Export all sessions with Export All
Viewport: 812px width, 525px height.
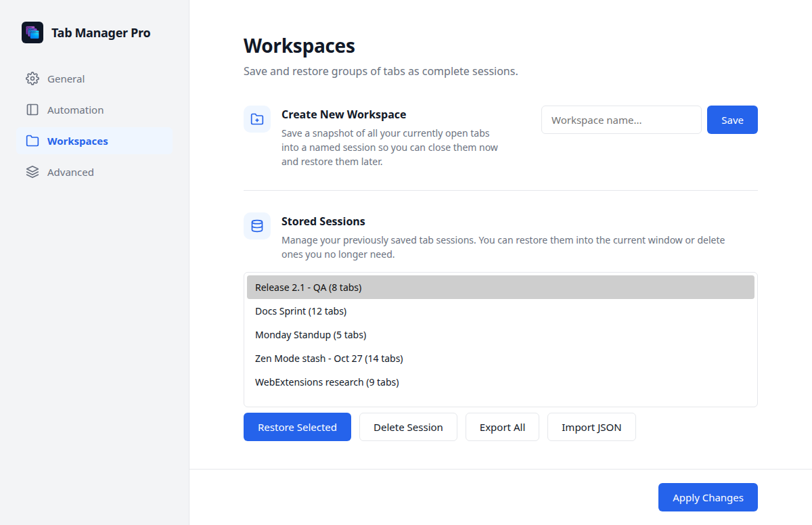502,427
